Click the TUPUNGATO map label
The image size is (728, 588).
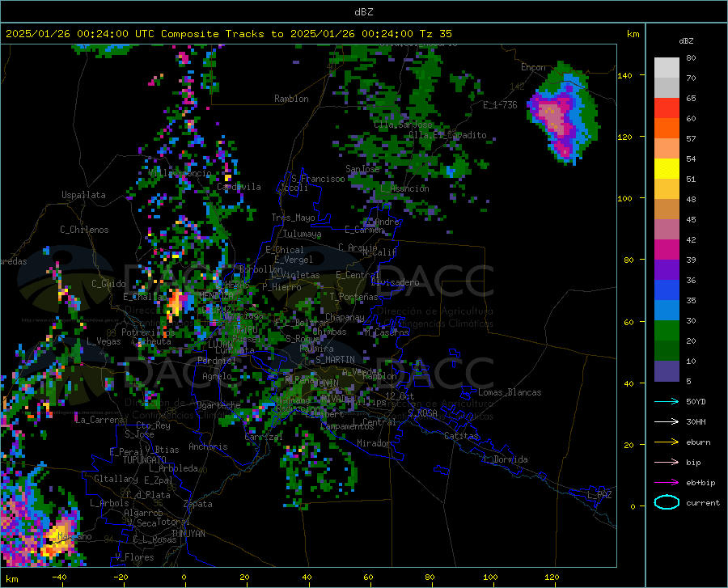(x=145, y=460)
